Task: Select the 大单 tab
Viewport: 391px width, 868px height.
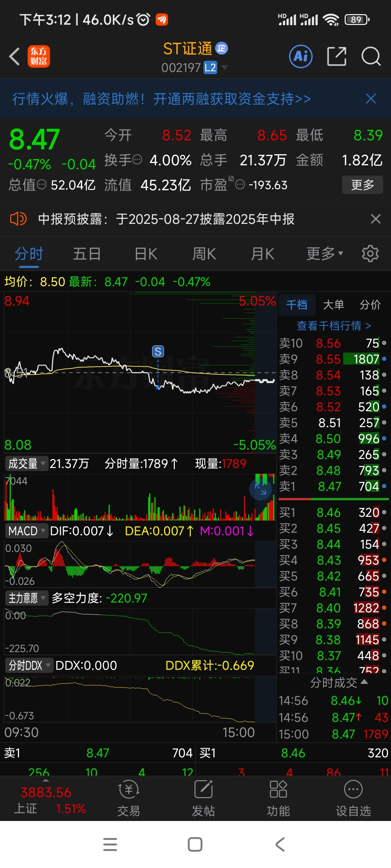Action: point(333,305)
